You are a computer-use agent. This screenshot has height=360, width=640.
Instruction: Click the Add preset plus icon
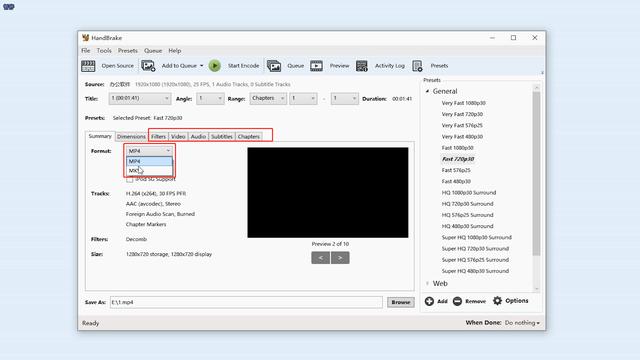429,301
